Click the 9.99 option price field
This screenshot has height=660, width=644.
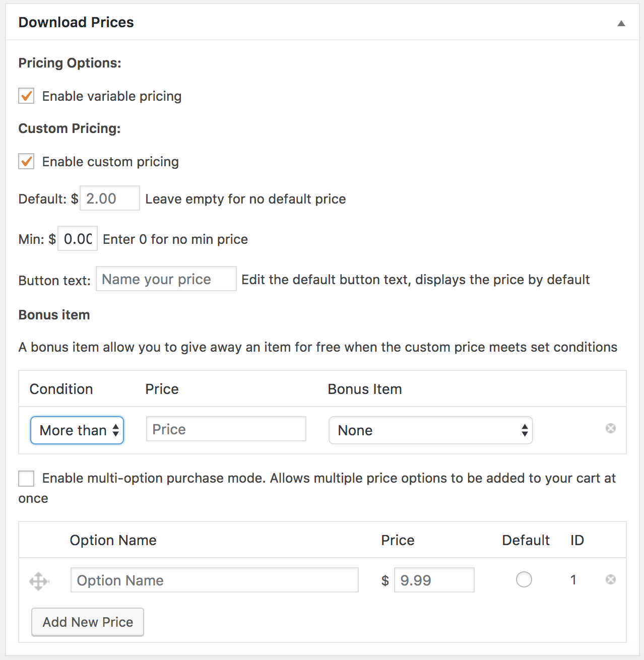434,580
